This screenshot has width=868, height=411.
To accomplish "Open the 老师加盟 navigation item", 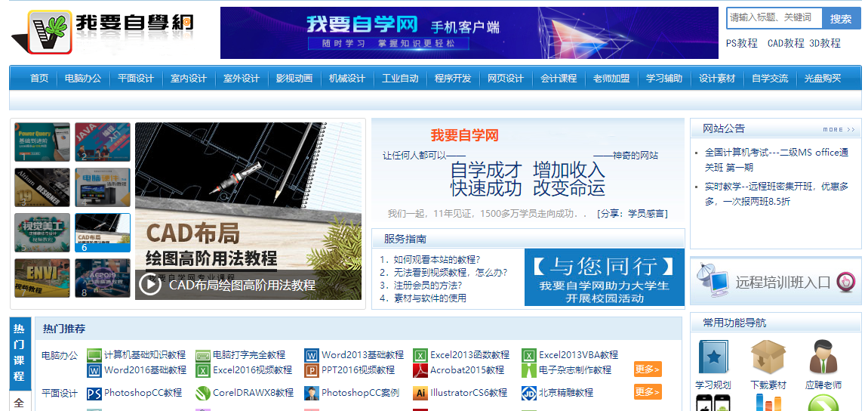I will pyautogui.click(x=611, y=78).
